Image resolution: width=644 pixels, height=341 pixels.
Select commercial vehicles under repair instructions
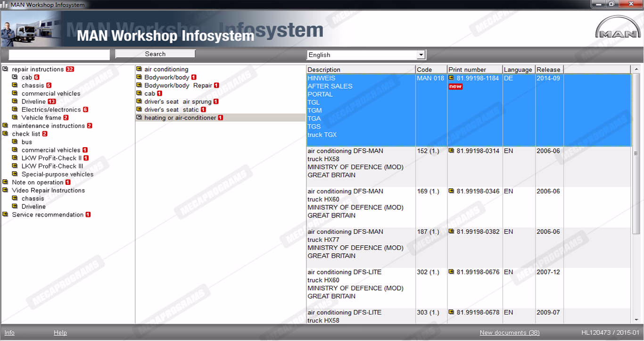51,93
